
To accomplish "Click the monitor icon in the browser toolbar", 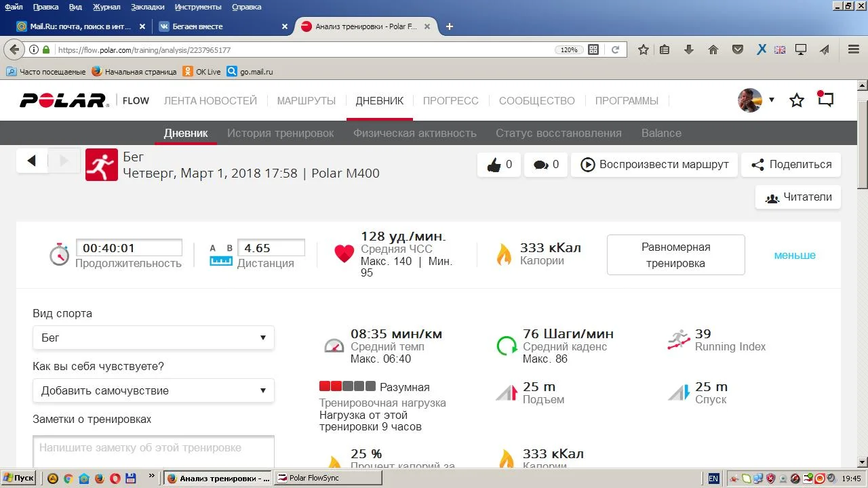I will click(x=801, y=49).
